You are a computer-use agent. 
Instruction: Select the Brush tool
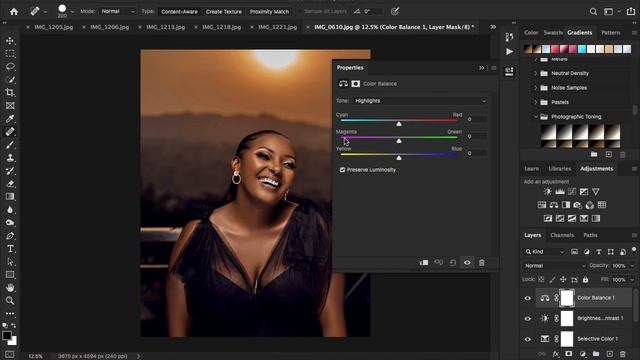click(x=10, y=145)
